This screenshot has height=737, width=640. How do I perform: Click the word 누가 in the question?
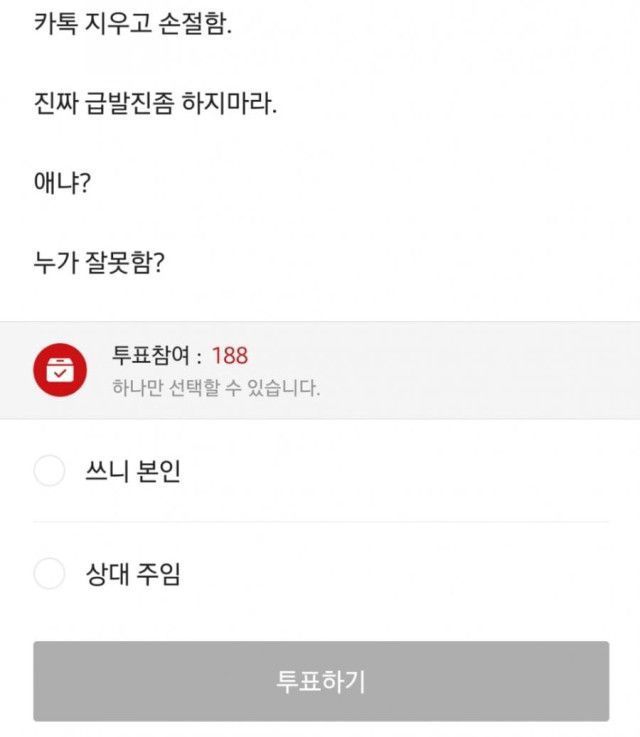point(54,264)
